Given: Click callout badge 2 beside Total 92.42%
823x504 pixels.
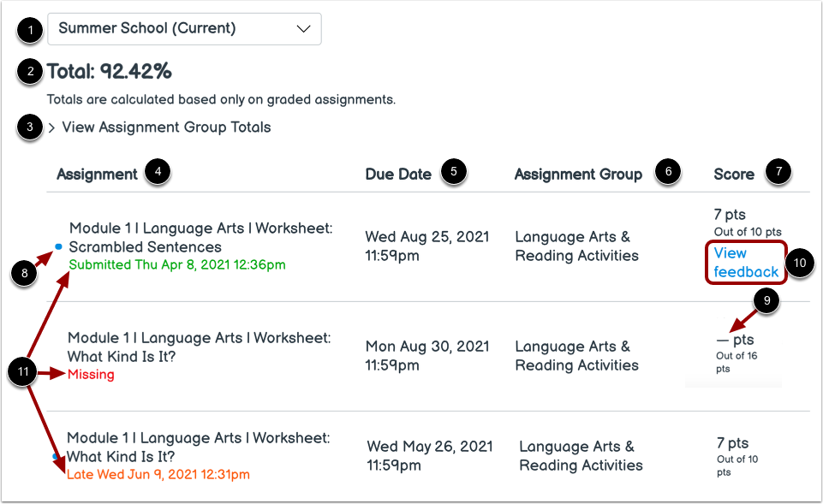Looking at the screenshot, I should coord(29,72).
